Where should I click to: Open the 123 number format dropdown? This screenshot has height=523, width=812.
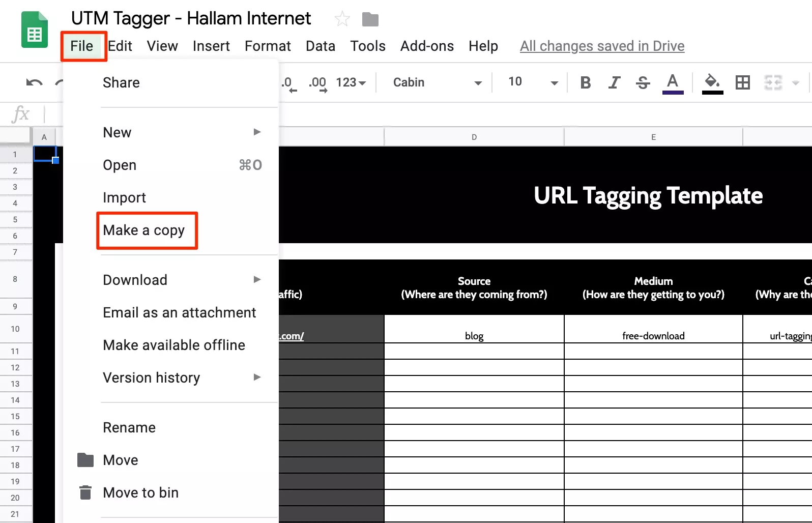(x=351, y=82)
